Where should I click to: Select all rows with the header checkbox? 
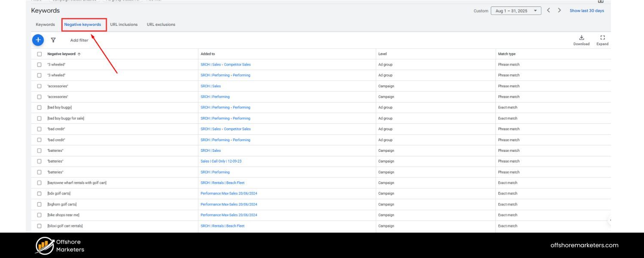pos(39,54)
